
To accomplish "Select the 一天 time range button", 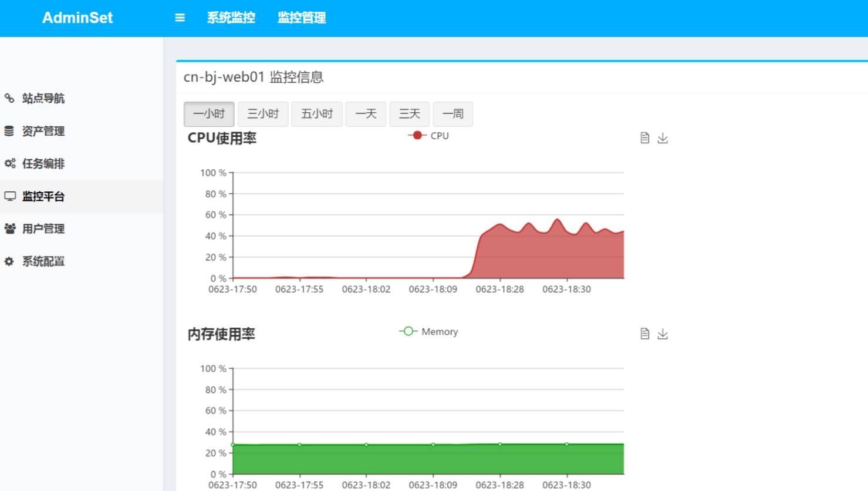I will pyautogui.click(x=366, y=114).
